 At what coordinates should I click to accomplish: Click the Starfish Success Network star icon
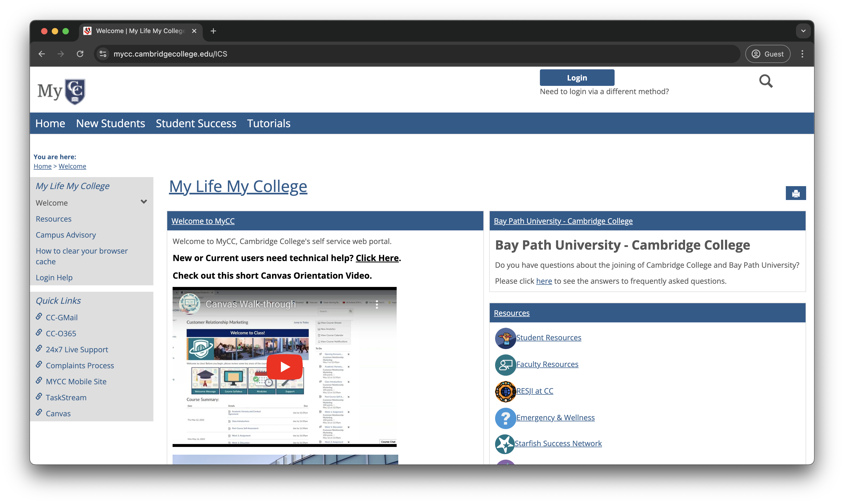[x=505, y=444]
